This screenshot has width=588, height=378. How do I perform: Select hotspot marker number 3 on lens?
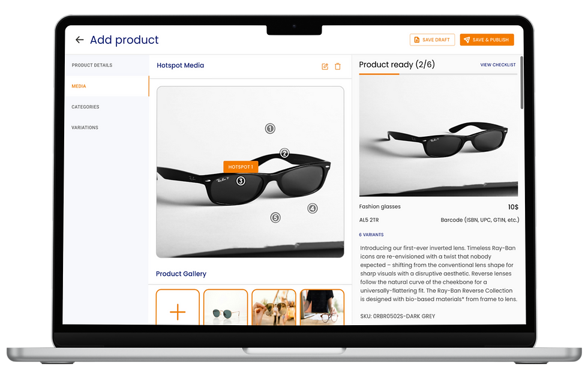tap(241, 181)
